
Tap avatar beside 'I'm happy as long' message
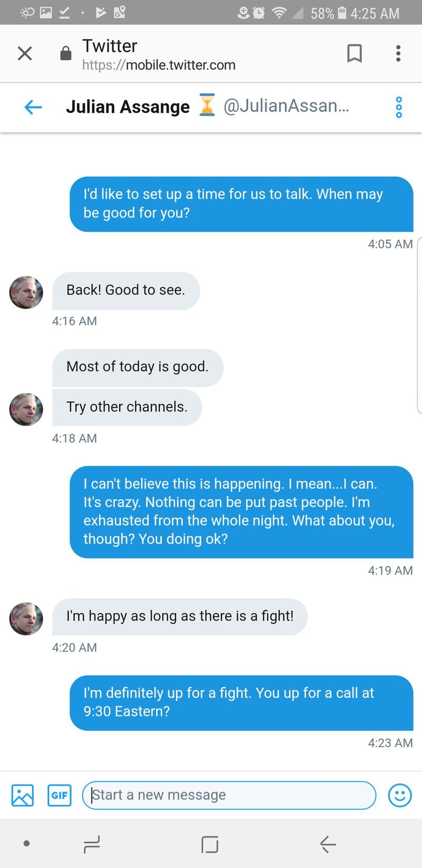[x=26, y=618]
